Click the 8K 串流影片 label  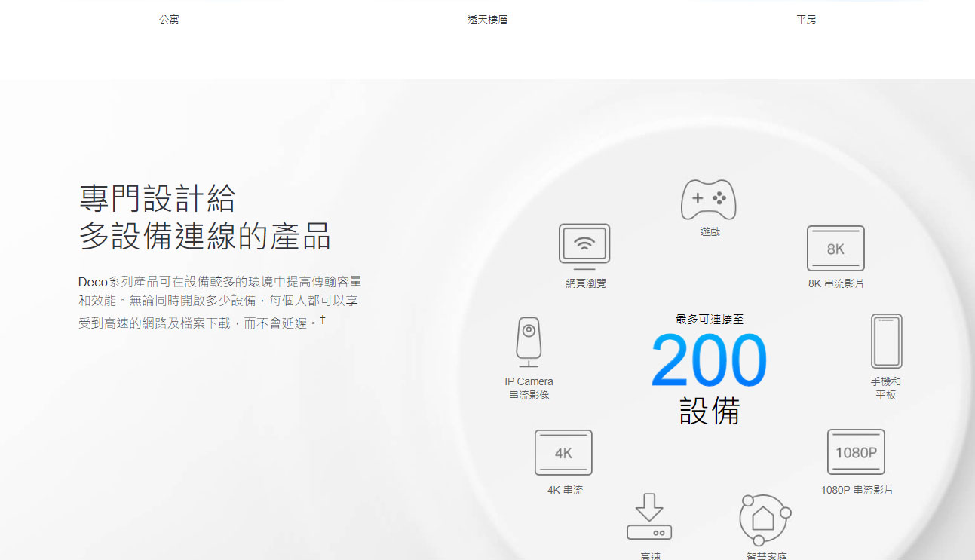pyautogui.click(x=836, y=284)
